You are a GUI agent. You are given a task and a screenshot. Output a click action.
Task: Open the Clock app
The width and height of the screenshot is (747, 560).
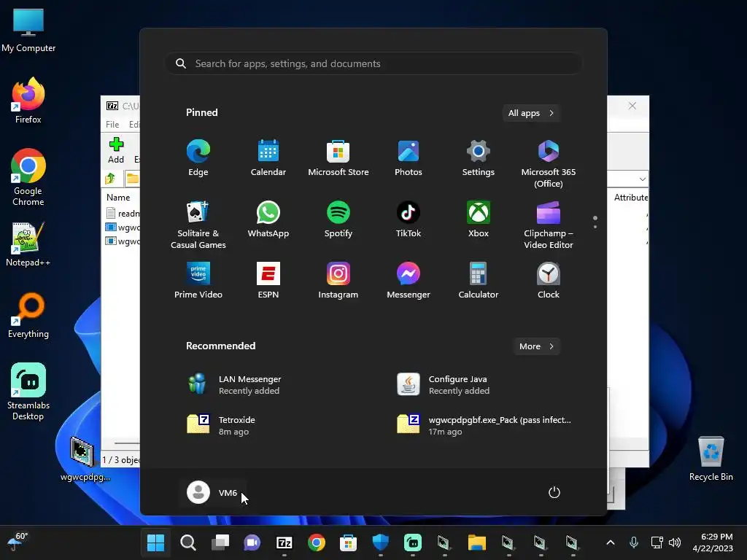549,281
